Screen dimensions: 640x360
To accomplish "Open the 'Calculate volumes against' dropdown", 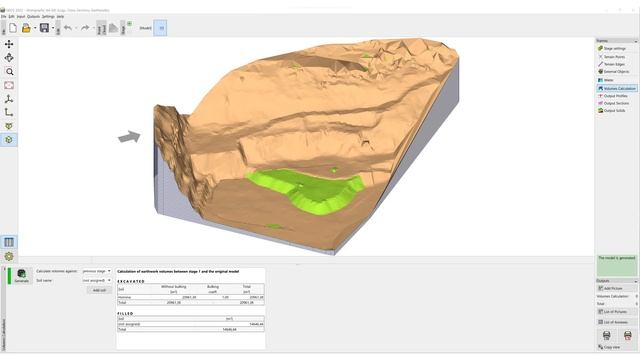I will click(97, 271).
